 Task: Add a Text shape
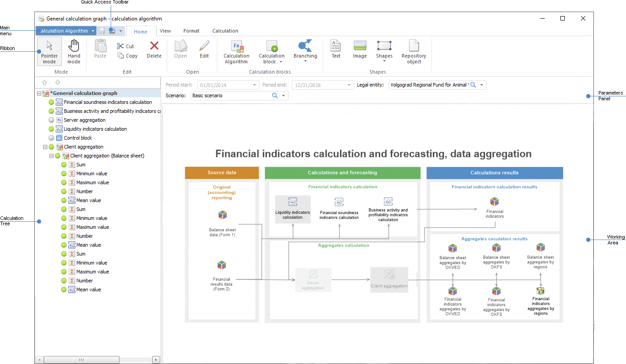pos(336,49)
